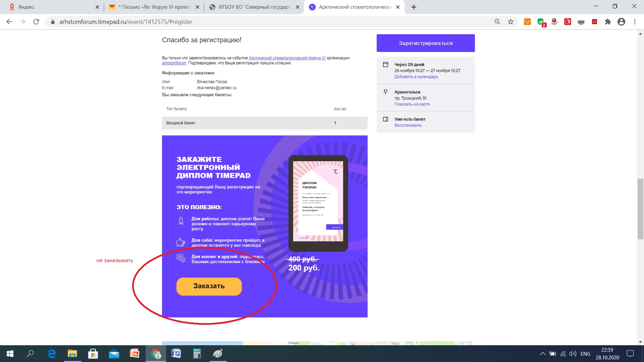Open the zoom magnifier icon in address bar

[x=497, y=22]
